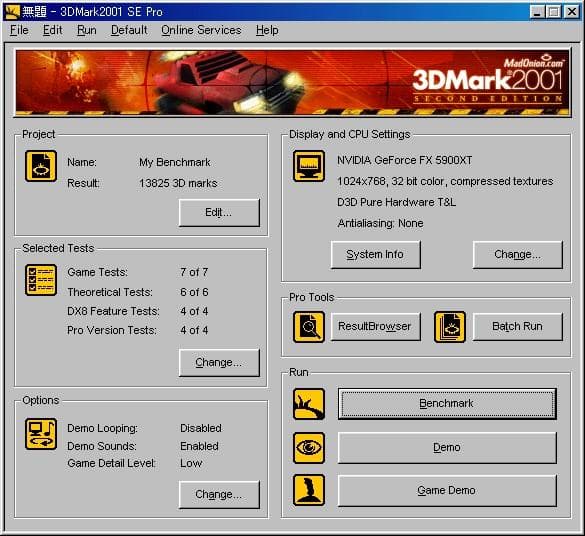Screen dimensions: 585x536
Task: Open the Help menu
Action: click(267, 30)
